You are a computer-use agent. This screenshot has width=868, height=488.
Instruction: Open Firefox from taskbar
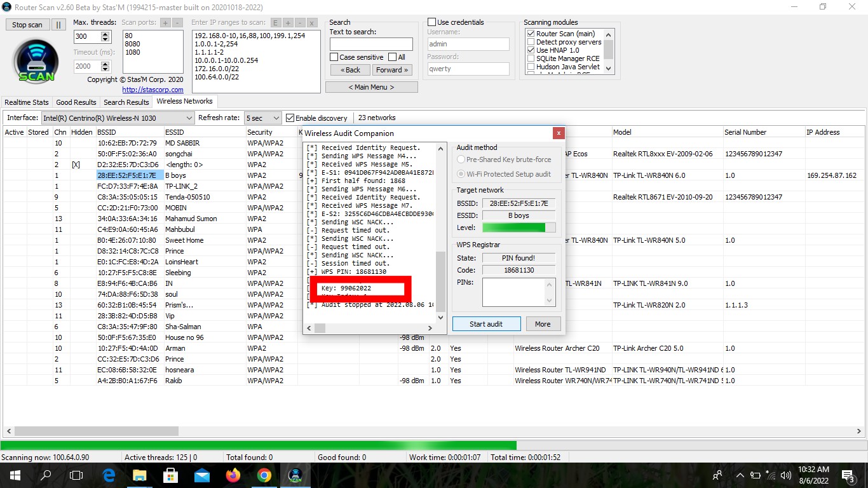(233, 475)
